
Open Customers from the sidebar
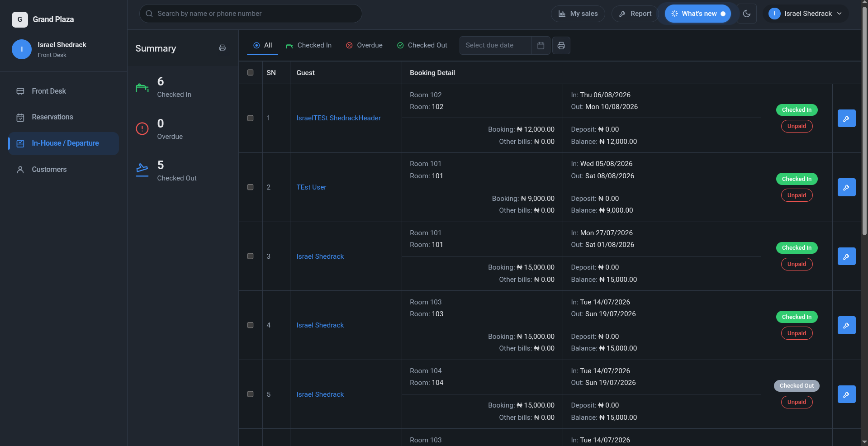tap(63, 170)
